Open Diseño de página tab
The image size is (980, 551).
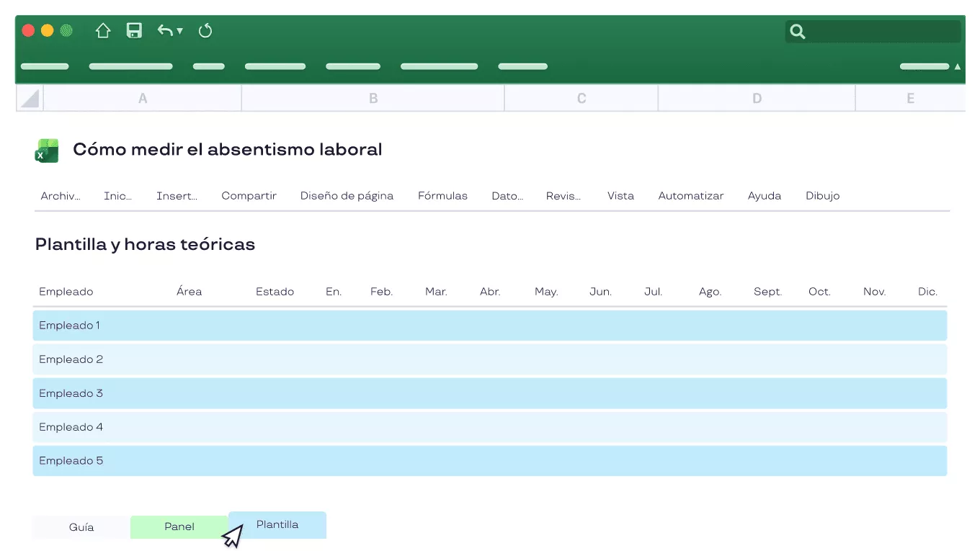347,196
